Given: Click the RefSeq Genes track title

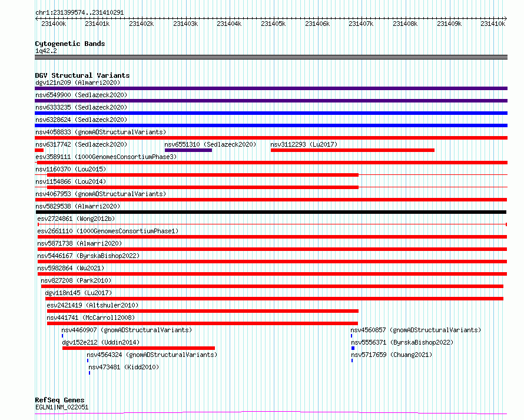Looking at the screenshot, I should point(59,401).
